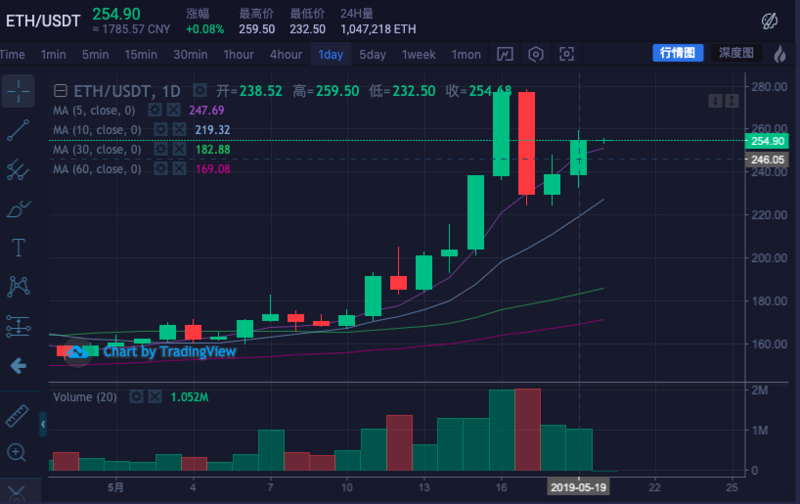Select the crosshair cursor tool
This screenshot has width=800, height=504.
point(18,91)
